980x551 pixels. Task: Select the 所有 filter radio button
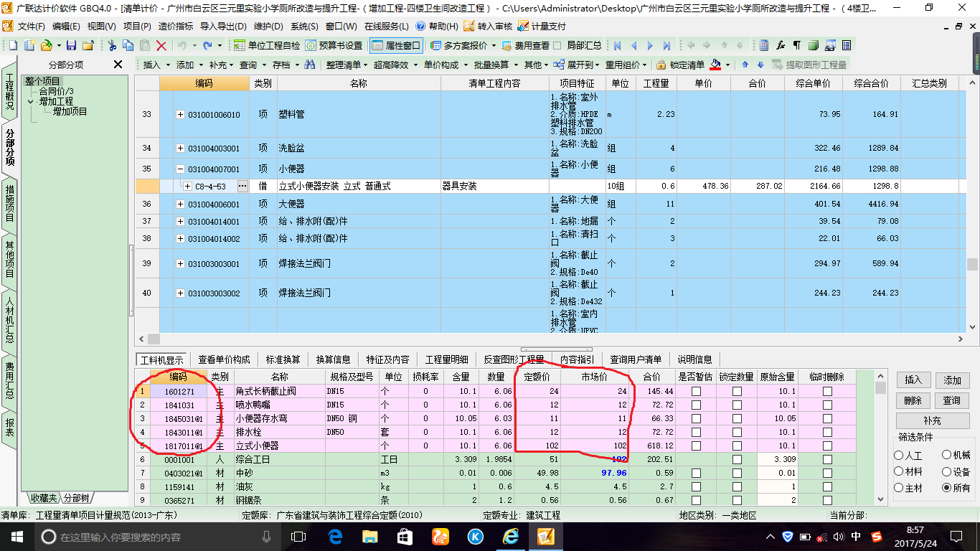click(x=947, y=488)
